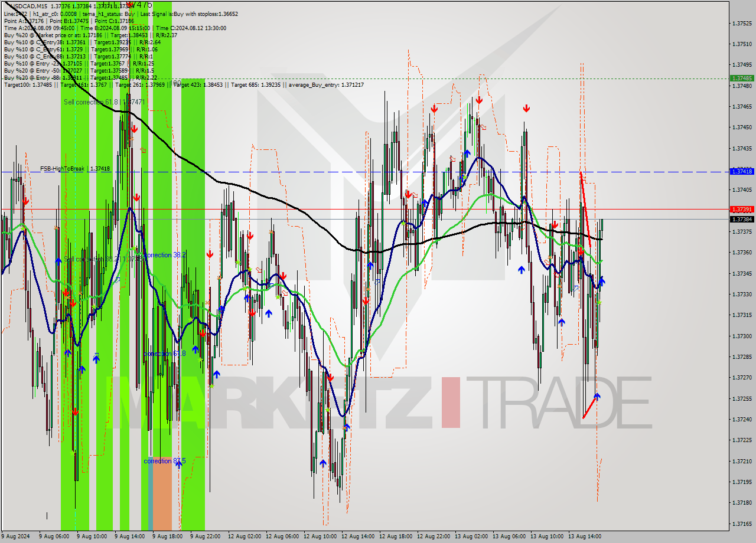Click 'Target 423: 1.38453' text

(198, 85)
